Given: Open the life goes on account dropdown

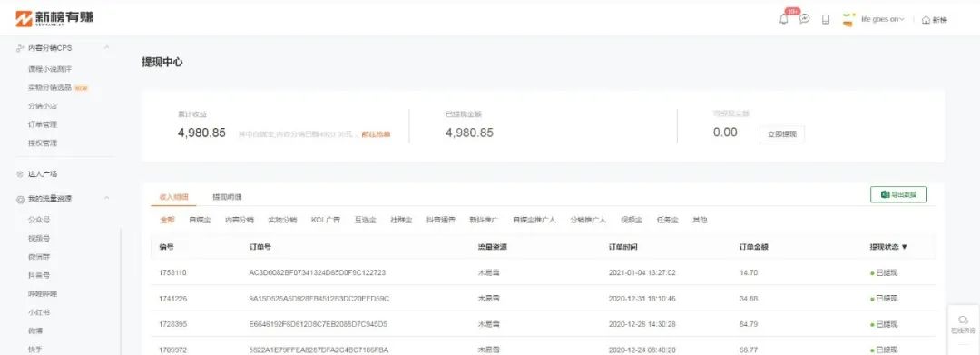Looking at the screenshot, I should coord(883,19).
